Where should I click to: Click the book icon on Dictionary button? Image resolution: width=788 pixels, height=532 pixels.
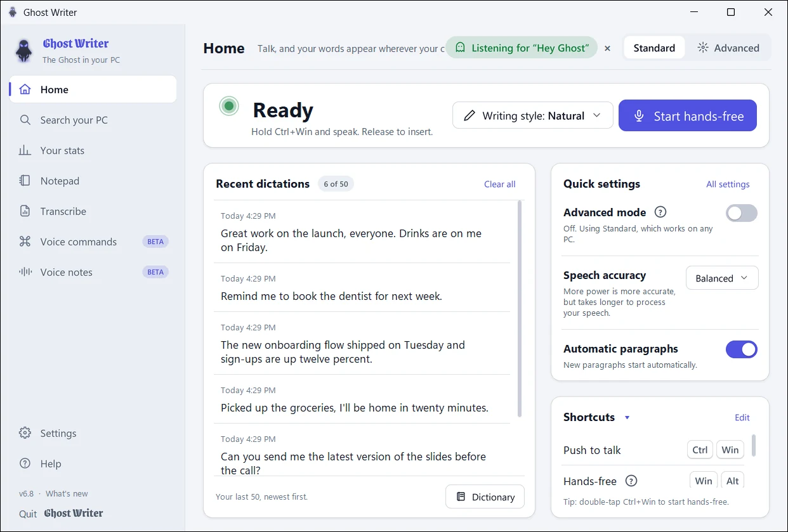461,497
